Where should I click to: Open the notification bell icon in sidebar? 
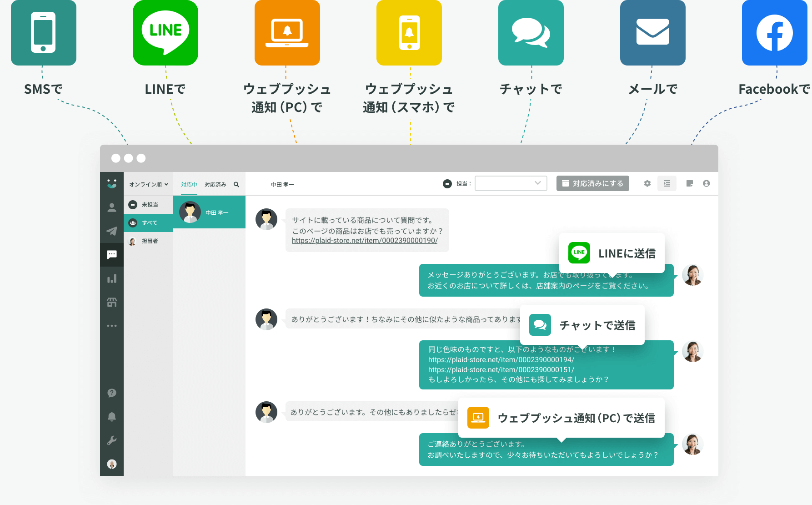pyautogui.click(x=112, y=417)
